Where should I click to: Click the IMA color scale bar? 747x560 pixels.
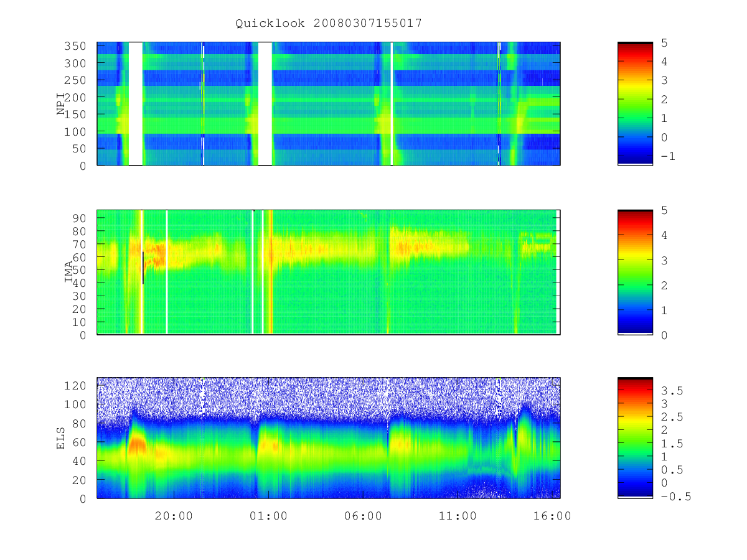[x=635, y=272]
